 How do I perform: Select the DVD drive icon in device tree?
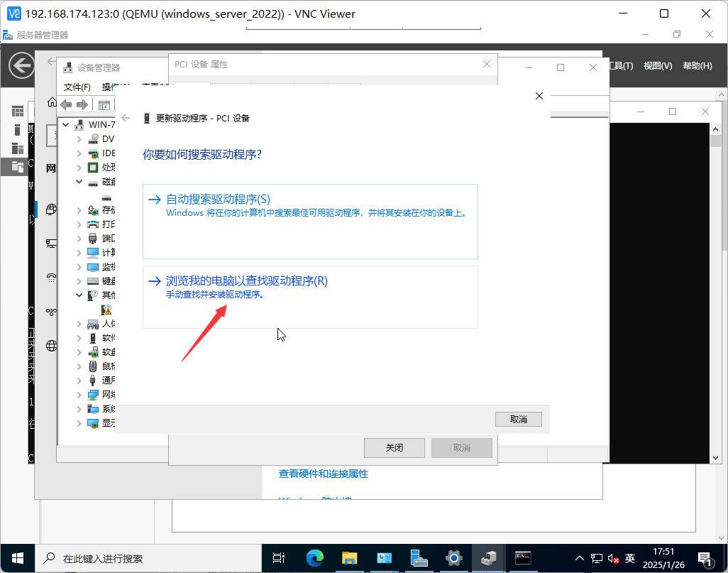[x=94, y=139]
